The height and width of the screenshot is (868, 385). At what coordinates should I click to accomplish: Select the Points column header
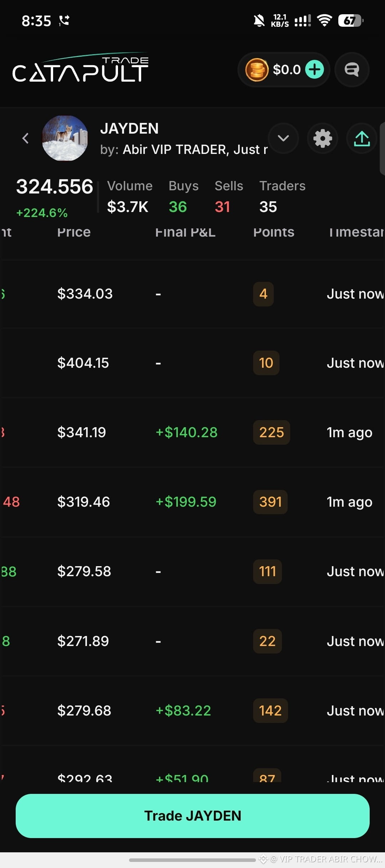coord(274,232)
